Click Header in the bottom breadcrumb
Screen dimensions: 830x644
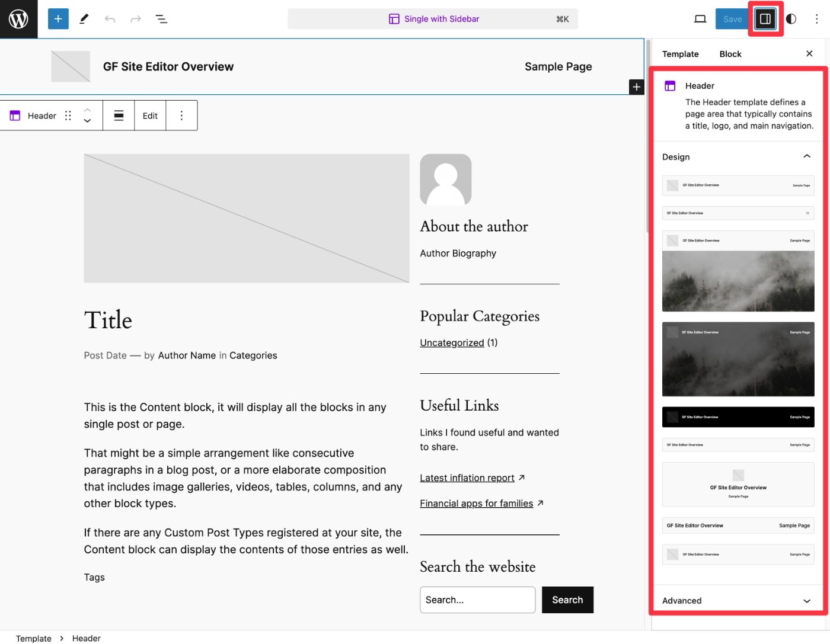pos(87,638)
